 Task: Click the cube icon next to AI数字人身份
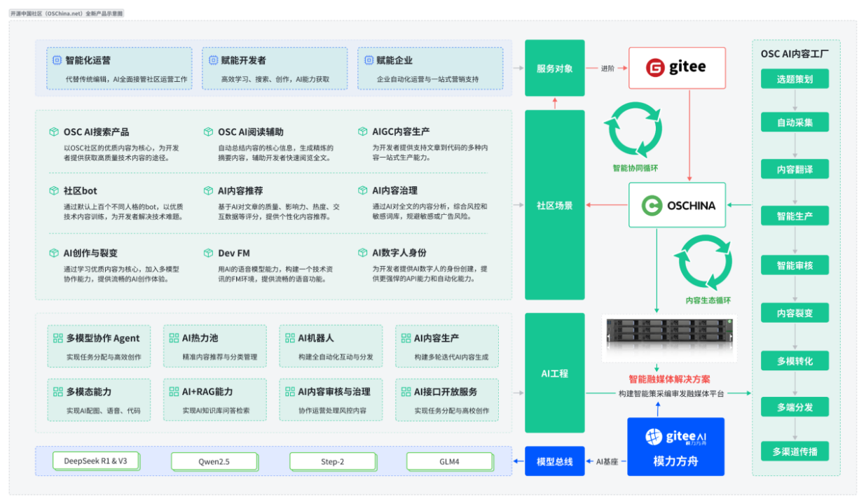tap(362, 252)
